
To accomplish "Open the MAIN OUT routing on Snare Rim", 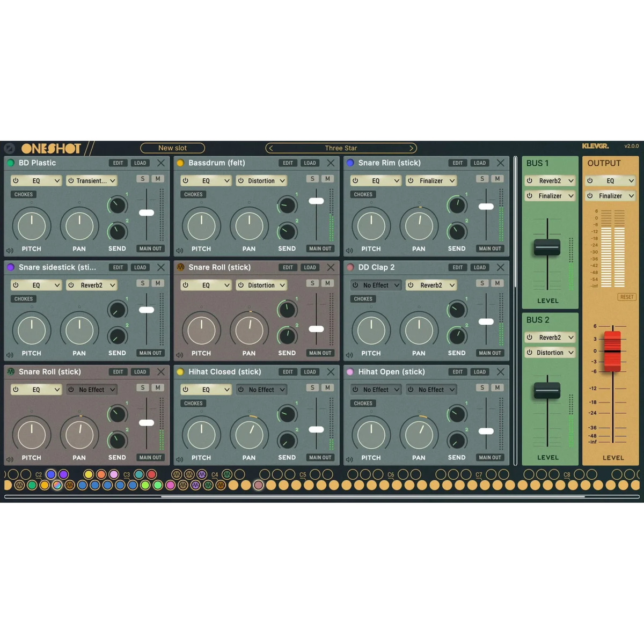I will [x=489, y=248].
